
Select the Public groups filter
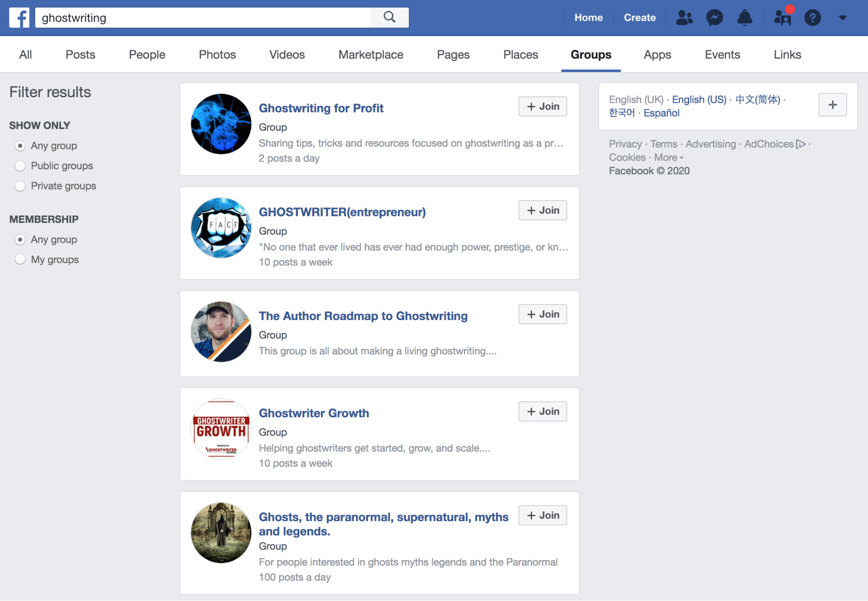pyautogui.click(x=20, y=166)
